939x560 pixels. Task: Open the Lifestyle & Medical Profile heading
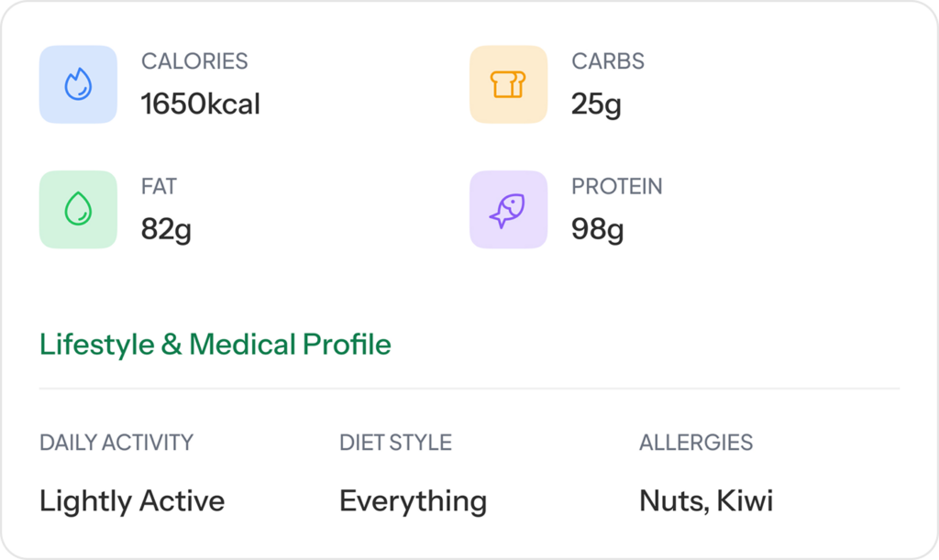tap(215, 345)
